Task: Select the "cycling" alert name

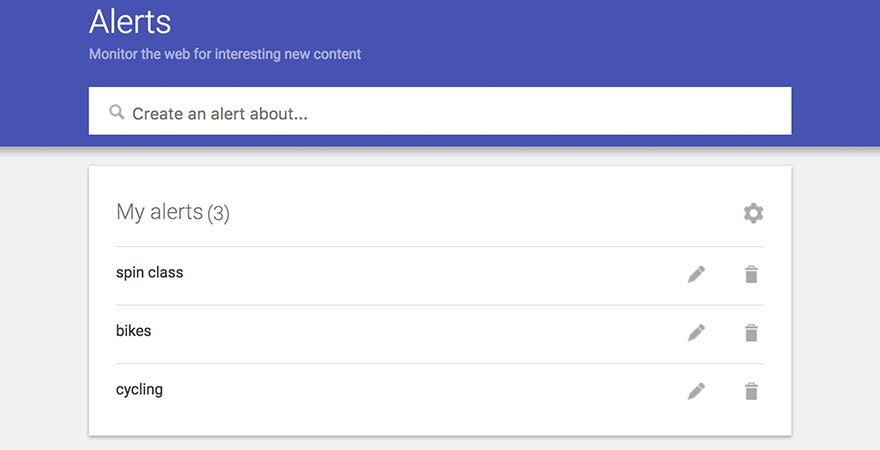Action: pyautogui.click(x=139, y=389)
